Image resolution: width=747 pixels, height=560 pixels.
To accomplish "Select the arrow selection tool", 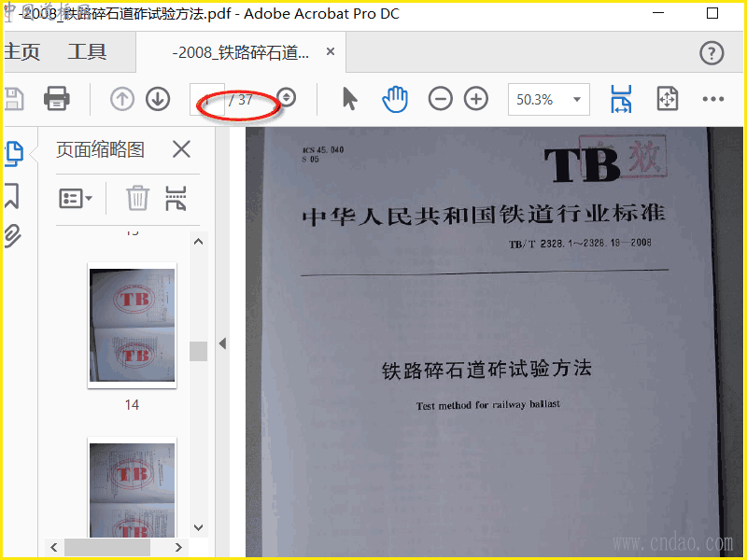I will (x=349, y=99).
